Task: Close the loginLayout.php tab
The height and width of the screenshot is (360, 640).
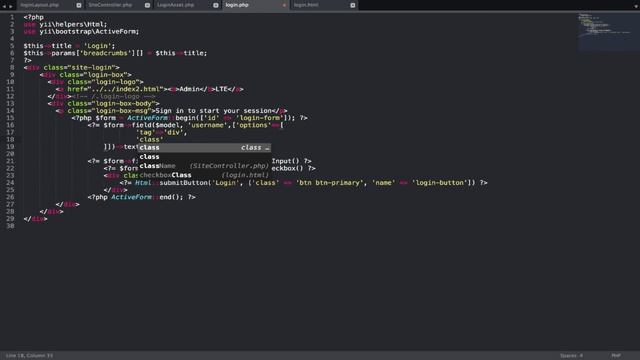Action: [x=79, y=5]
